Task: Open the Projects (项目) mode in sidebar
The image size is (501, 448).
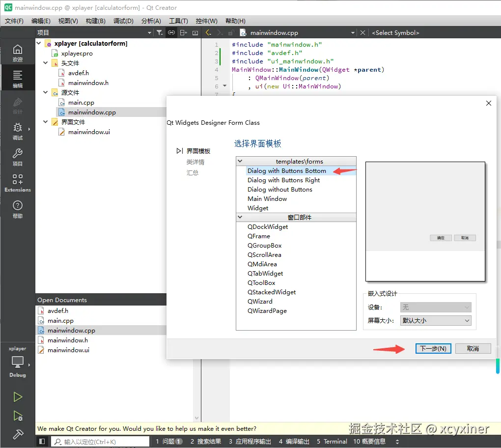Action: tap(18, 157)
